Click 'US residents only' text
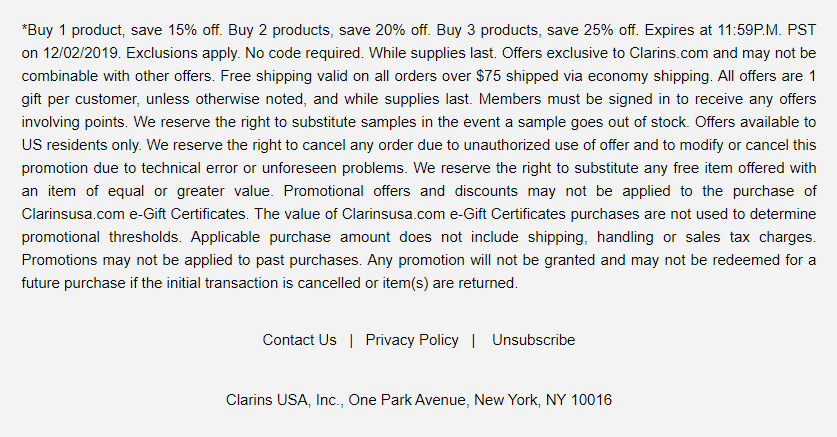Image resolution: width=837 pixels, height=437 pixels. coord(81,145)
